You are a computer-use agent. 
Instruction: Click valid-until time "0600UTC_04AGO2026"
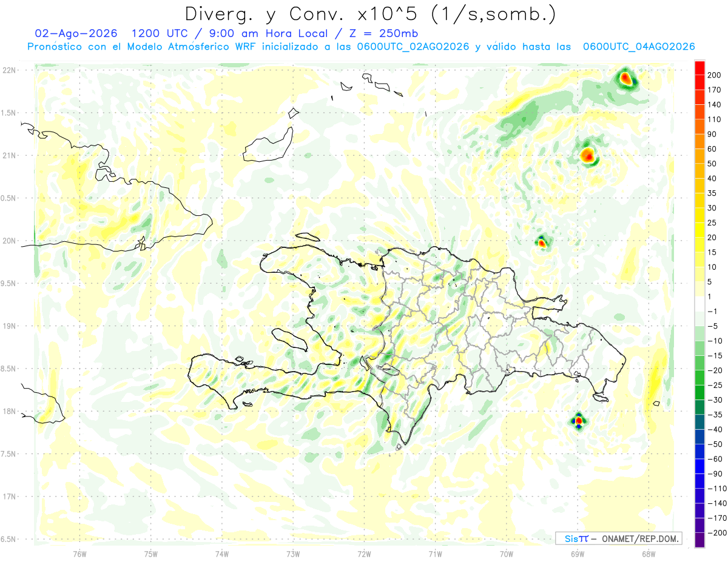638,47
